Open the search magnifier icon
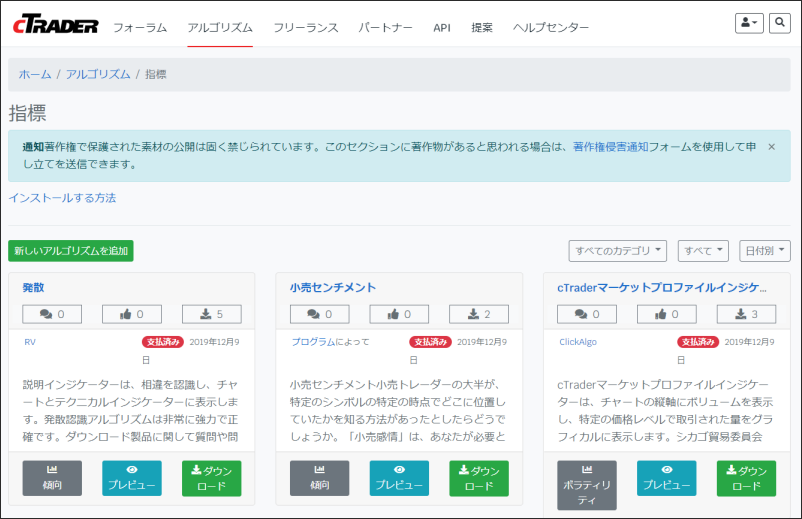Image resolution: width=802 pixels, height=519 pixels. tap(779, 22)
